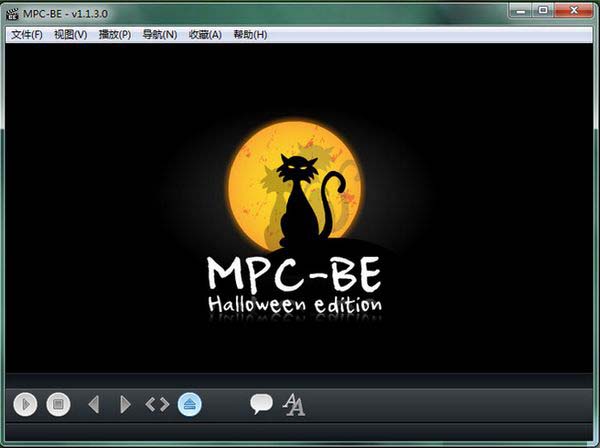
Task: Open the 导航(N) menu
Action: [x=160, y=35]
